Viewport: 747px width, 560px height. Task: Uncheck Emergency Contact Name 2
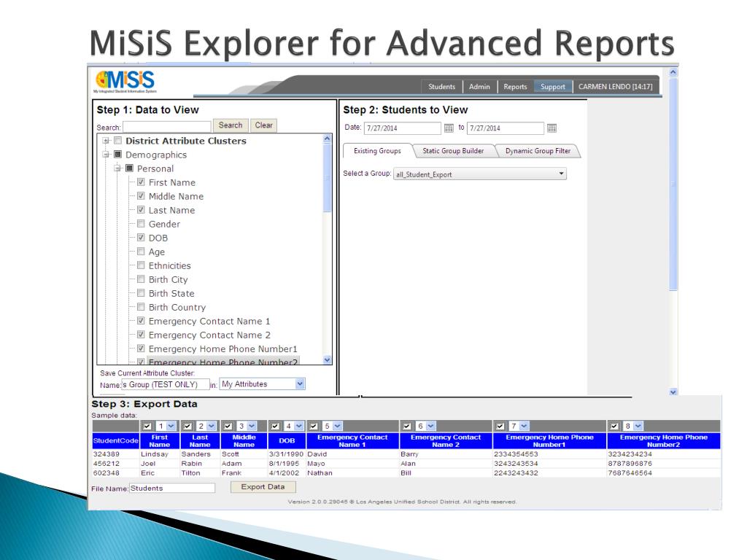pyautogui.click(x=141, y=334)
